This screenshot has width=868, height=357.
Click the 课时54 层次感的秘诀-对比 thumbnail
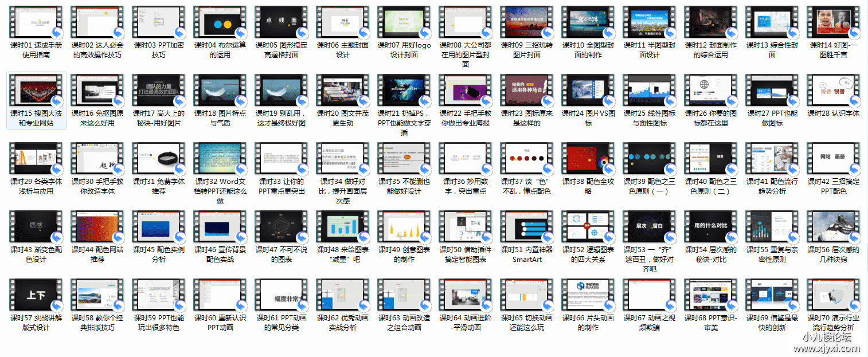click(x=711, y=226)
